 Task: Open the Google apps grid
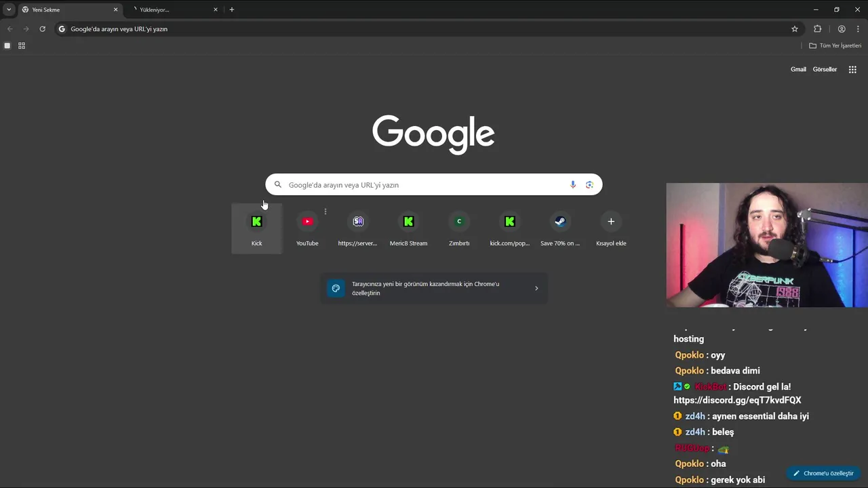[852, 69]
